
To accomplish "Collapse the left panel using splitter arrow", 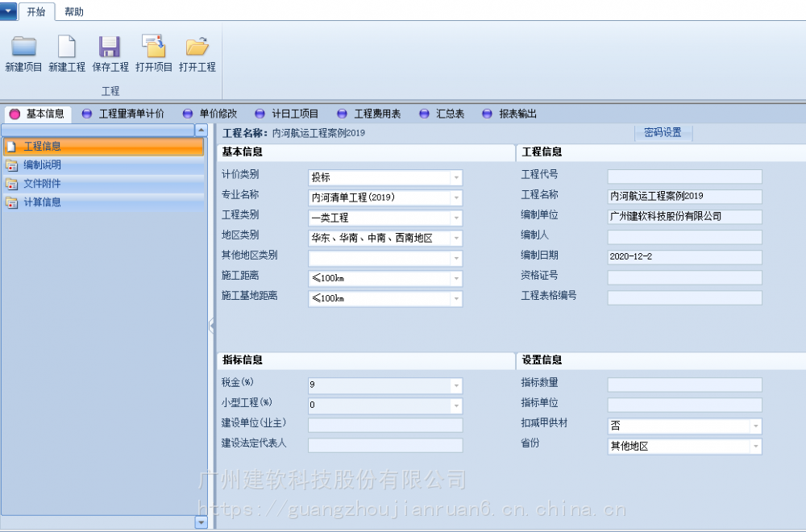I will (211, 325).
